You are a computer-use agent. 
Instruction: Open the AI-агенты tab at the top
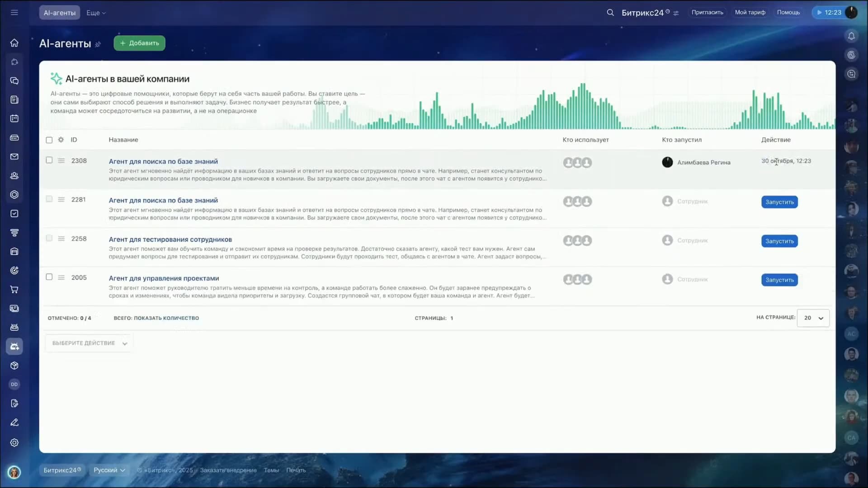click(x=59, y=12)
